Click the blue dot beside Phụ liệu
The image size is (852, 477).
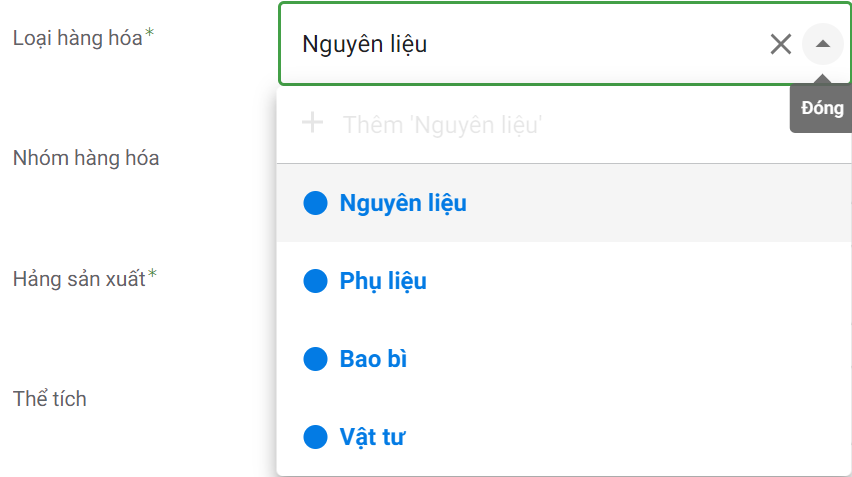pos(315,281)
